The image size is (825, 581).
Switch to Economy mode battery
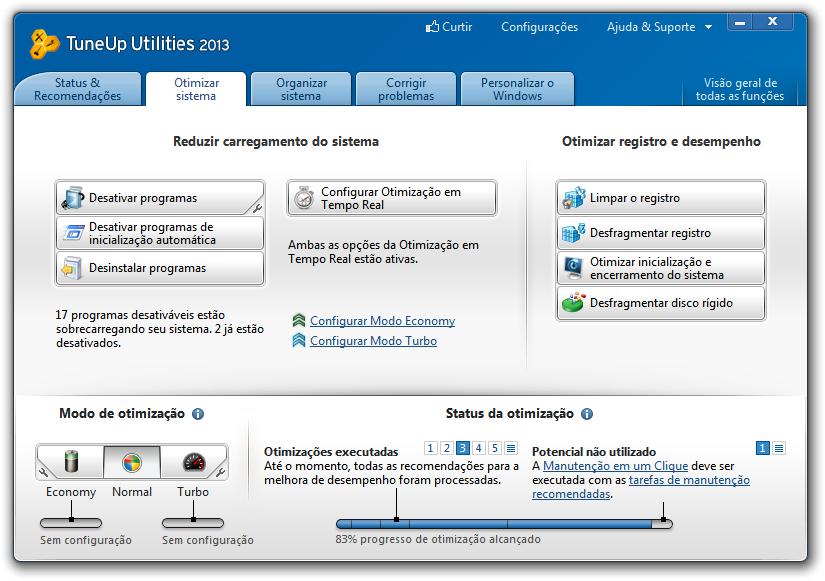pyautogui.click(x=71, y=462)
